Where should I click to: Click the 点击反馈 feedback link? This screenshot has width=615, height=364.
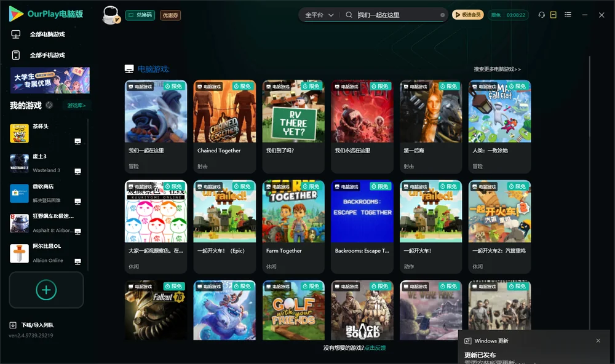coord(375,347)
